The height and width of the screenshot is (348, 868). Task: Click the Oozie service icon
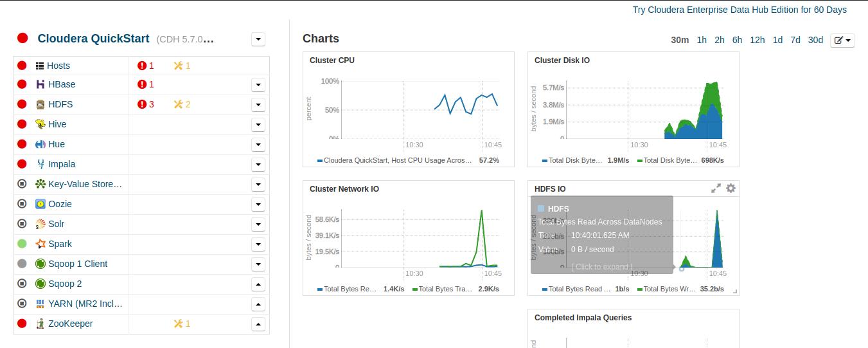coord(40,204)
